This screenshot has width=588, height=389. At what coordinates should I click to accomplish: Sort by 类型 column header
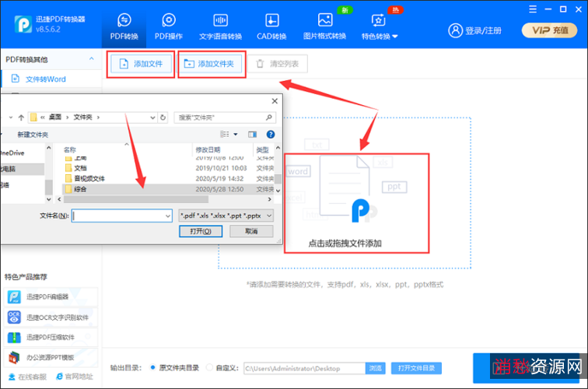[262, 149]
